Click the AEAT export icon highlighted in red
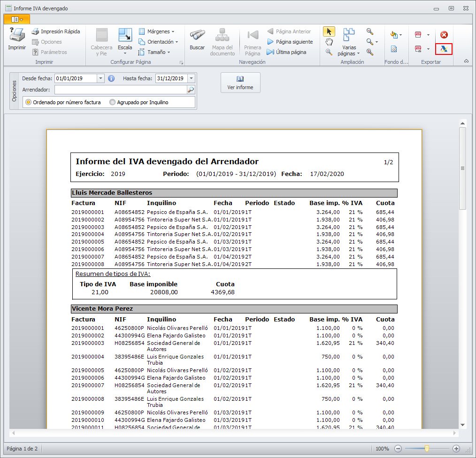Image resolution: width=476 pixels, height=458 pixels. point(444,49)
